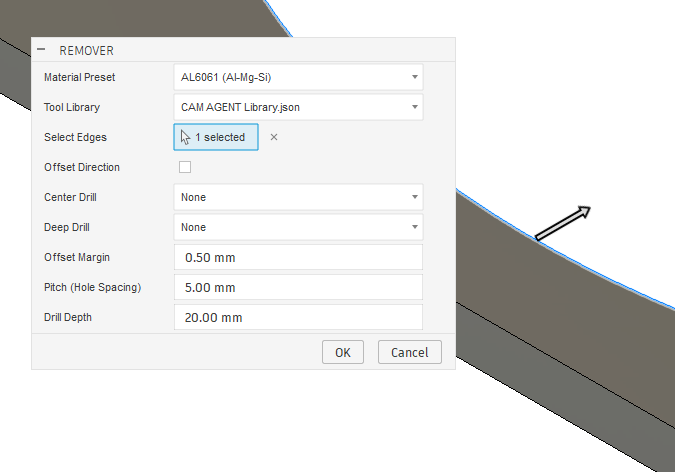This screenshot has height=472, width=675.
Task: Click the direction arrow manipulator in viewport
Action: pos(563,224)
